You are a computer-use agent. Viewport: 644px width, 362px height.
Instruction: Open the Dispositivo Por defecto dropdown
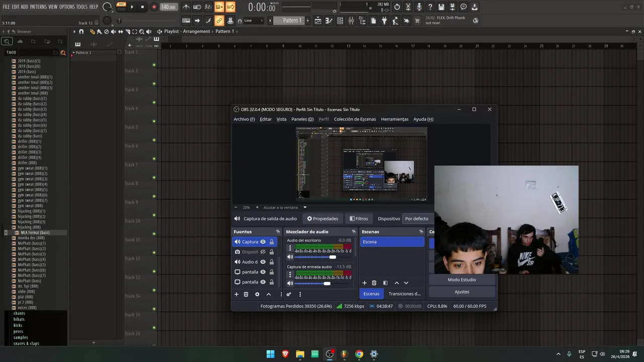click(417, 219)
